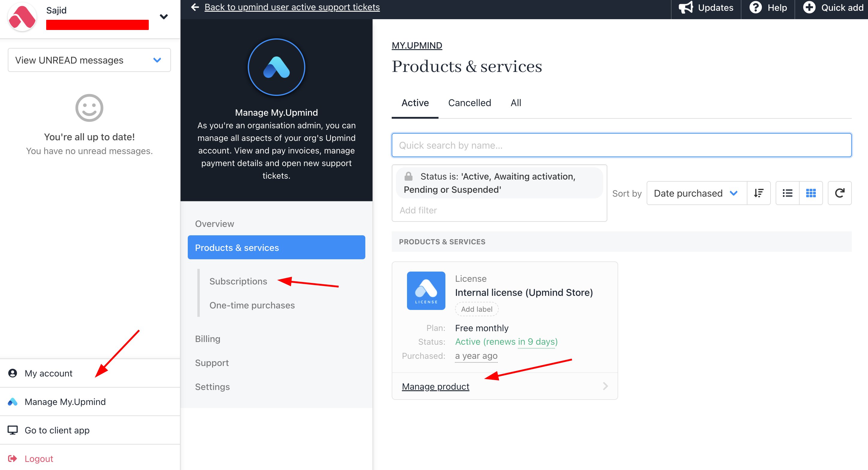Switch to list view

(787, 193)
